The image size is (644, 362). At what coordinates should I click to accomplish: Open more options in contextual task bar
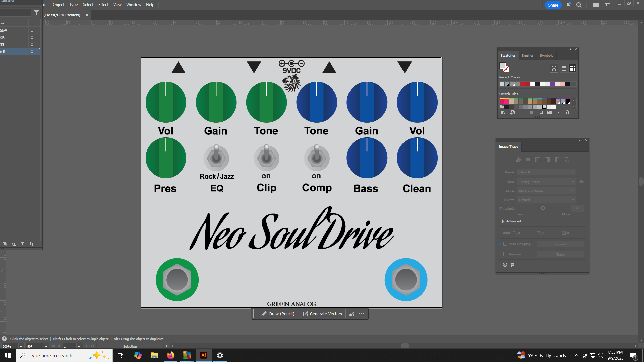click(361, 314)
